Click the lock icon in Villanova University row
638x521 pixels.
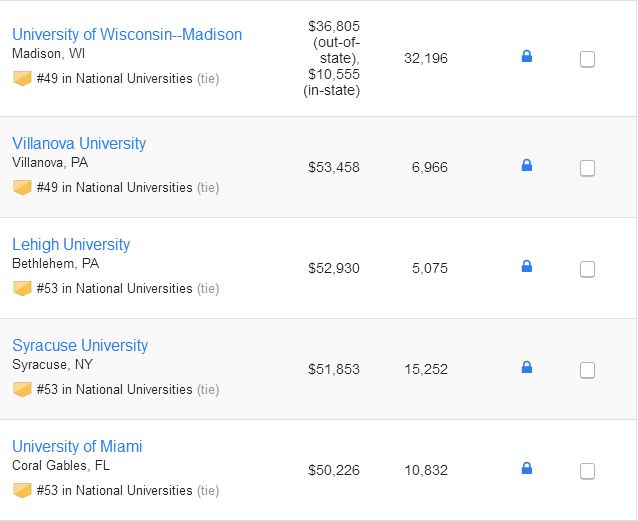(x=527, y=165)
